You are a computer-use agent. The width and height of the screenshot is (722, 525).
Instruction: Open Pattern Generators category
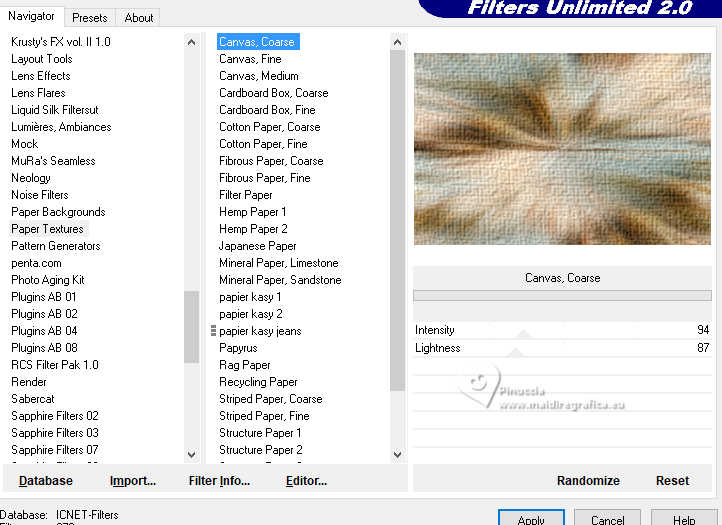click(56, 246)
